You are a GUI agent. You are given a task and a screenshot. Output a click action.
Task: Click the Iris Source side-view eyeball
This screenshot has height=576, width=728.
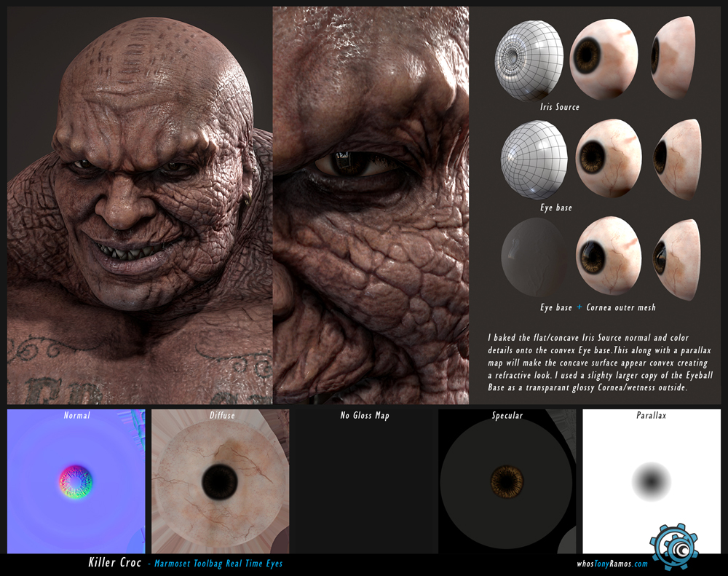pos(673,57)
